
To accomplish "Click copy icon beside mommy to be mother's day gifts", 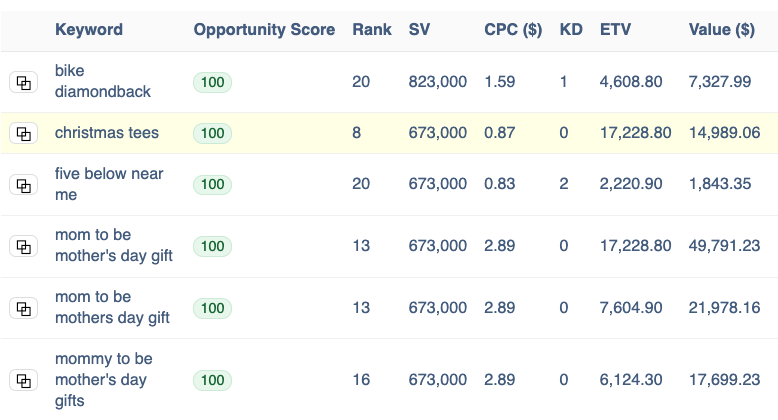I will pyautogui.click(x=23, y=380).
